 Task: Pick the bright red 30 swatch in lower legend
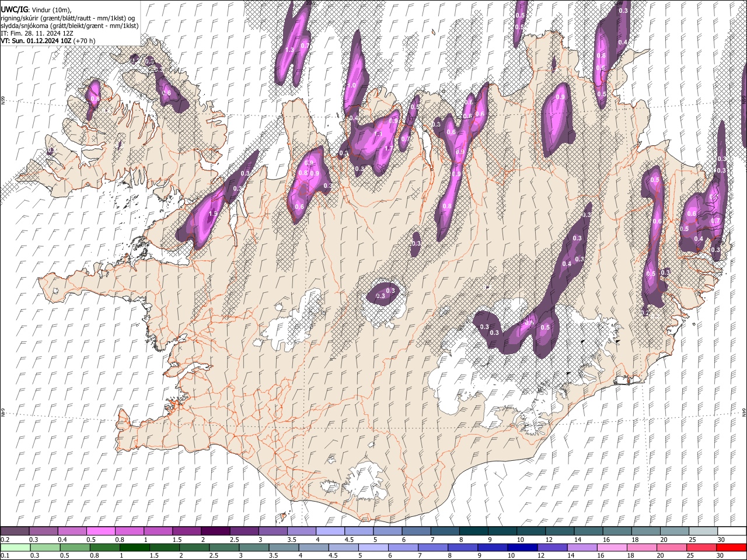(732, 547)
